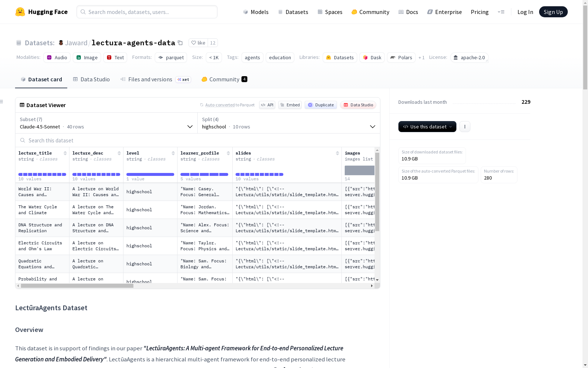Open Datasets in the top navigation

coord(293,12)
